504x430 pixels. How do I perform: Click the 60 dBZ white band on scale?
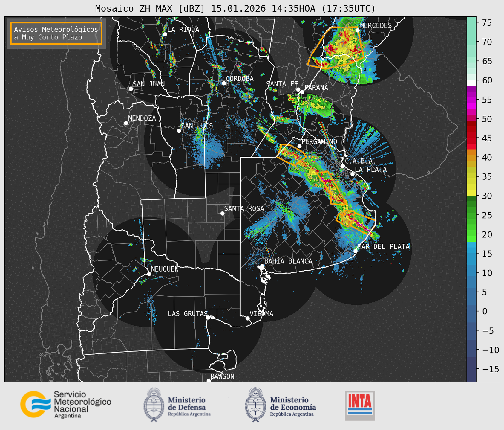[x=471, y=83]
